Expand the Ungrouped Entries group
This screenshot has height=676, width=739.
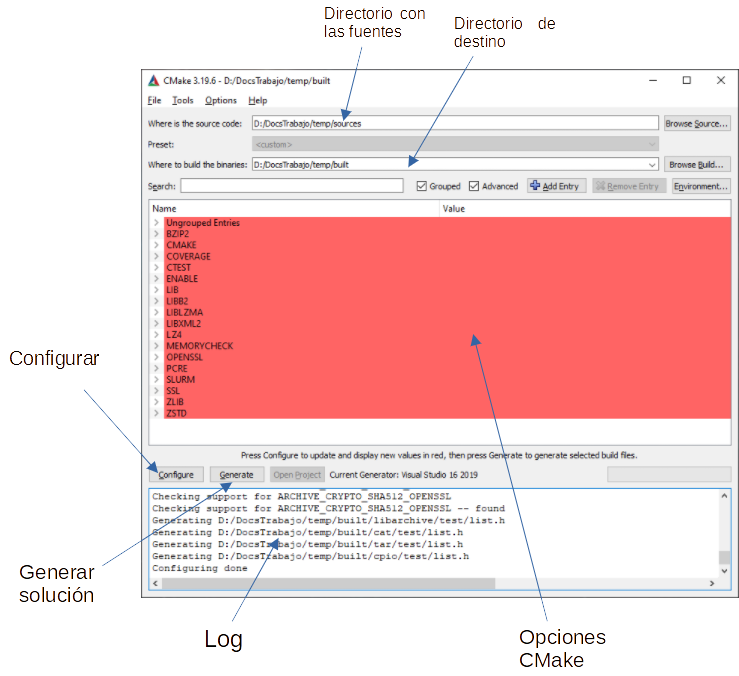pyautogui.click(x=156, y=223)
